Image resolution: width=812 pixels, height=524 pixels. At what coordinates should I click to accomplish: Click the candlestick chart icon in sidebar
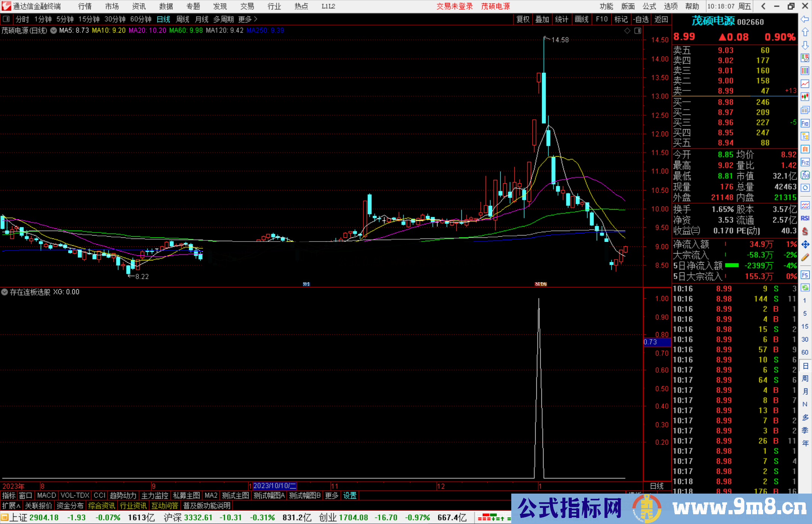click(805, 97)
